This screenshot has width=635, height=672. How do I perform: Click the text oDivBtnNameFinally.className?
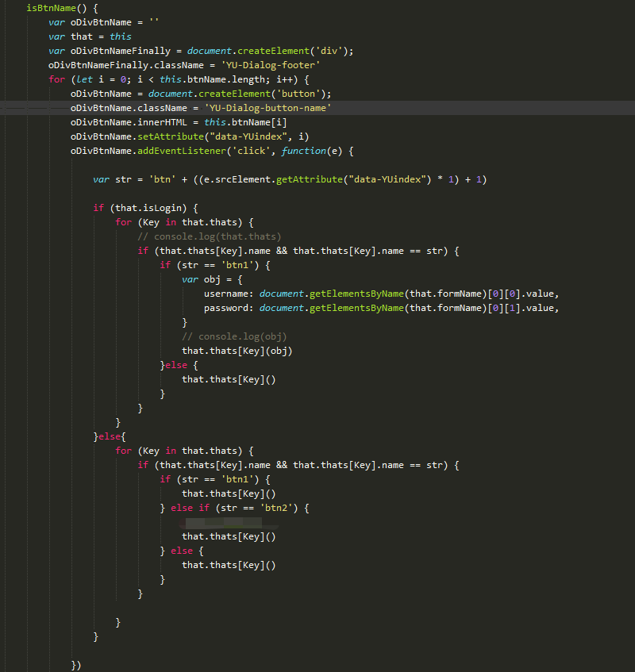(x=126, y=65)
